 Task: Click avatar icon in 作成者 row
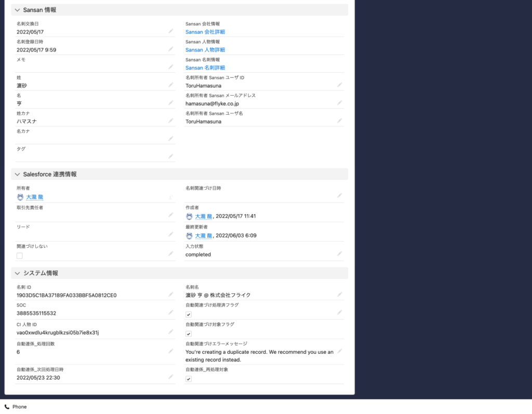click(189, 217)
